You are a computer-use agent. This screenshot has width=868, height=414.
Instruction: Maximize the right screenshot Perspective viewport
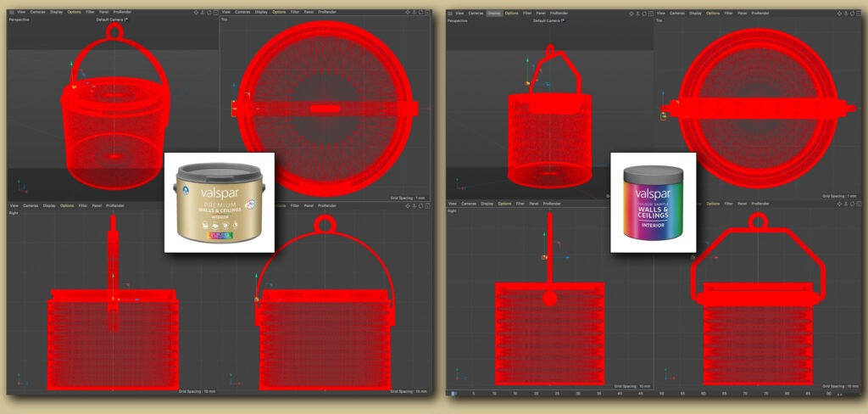(x=650, y=14)
